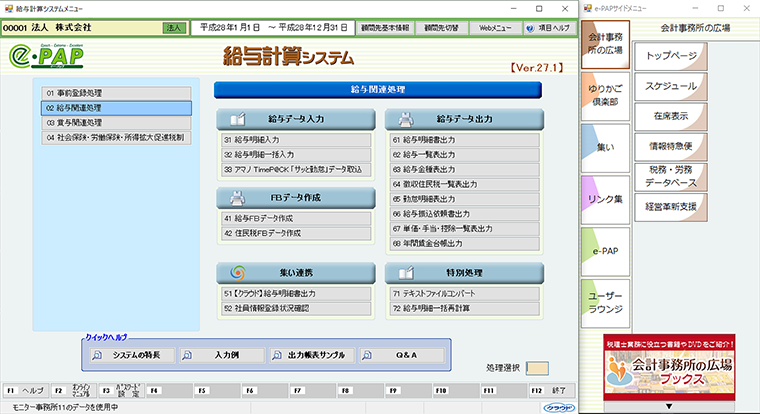Open 在席表示 in side menu
Screen dimensions: 760x414
tap(671, 116)
